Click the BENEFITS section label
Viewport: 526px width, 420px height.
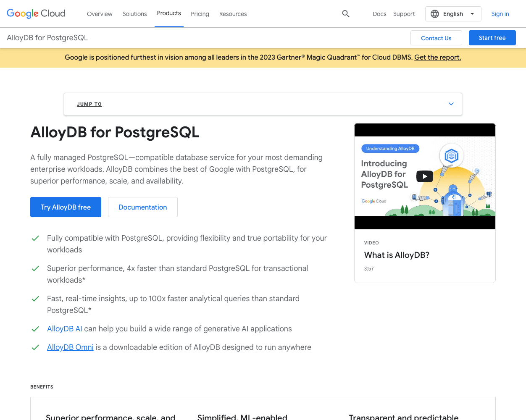[x=42, y=387]
